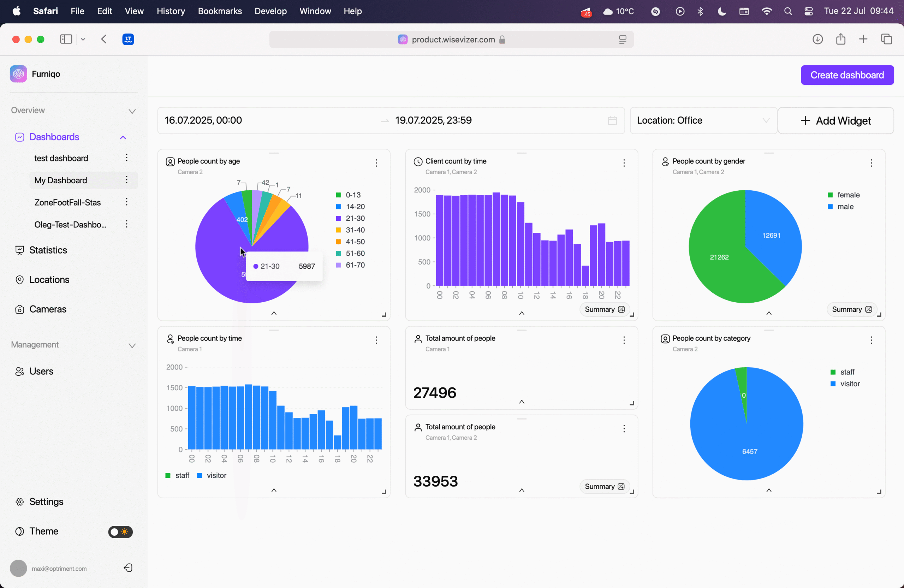Open the Cameras section
This screenshot has width=904, height=588.
click(47, 309)
